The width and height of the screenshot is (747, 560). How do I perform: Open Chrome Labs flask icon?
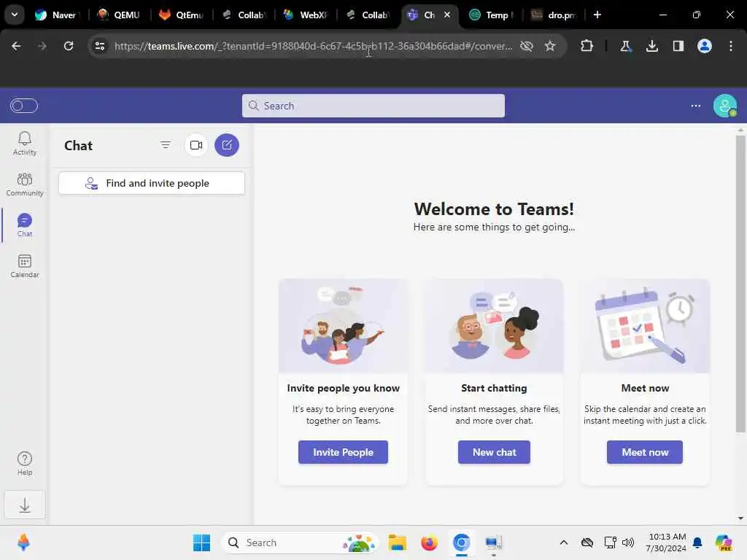[625, 46]
